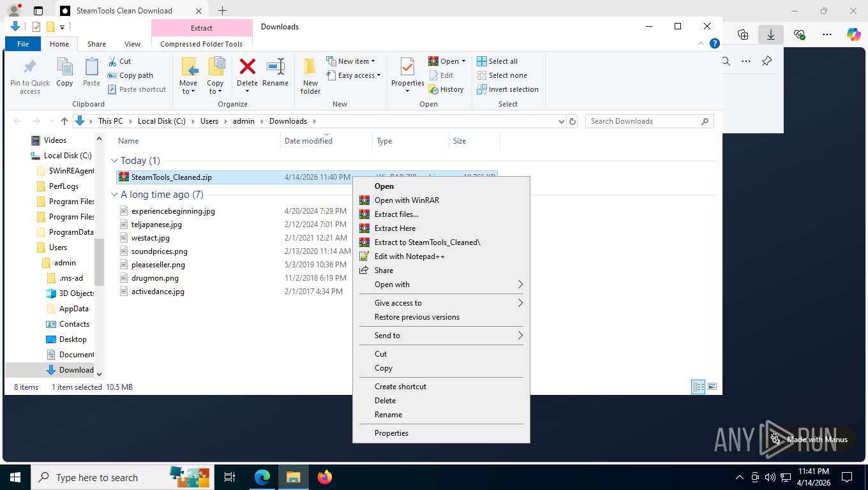Collapse the Today group

tap(115, 161)
